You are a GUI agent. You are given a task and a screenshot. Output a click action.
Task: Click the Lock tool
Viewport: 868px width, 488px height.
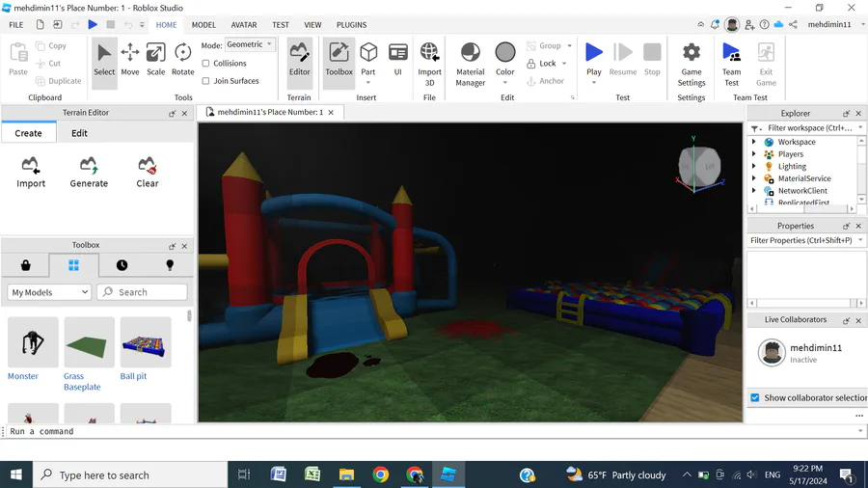coord(541,63)
